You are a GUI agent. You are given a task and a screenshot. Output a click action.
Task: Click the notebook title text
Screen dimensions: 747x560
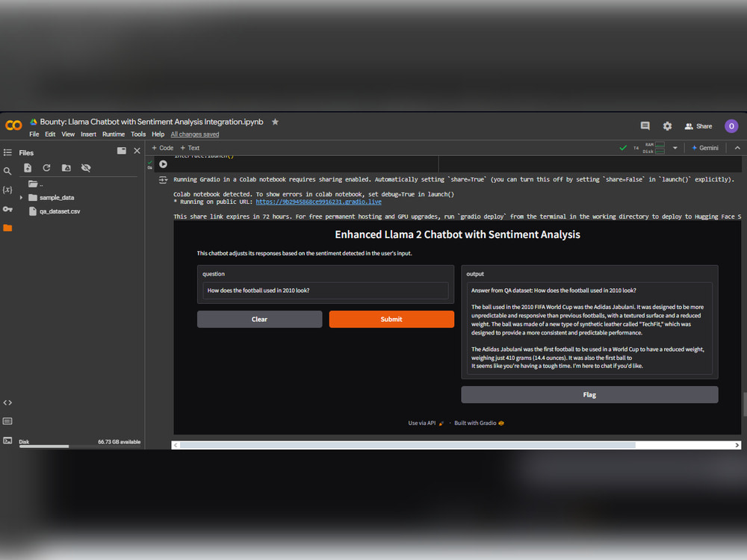(152, 122)
